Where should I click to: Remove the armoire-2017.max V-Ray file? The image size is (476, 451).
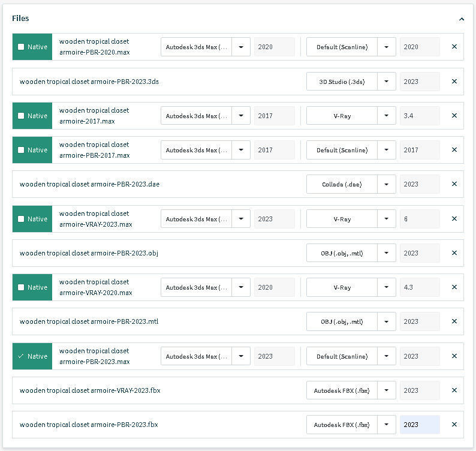[454, 116]
